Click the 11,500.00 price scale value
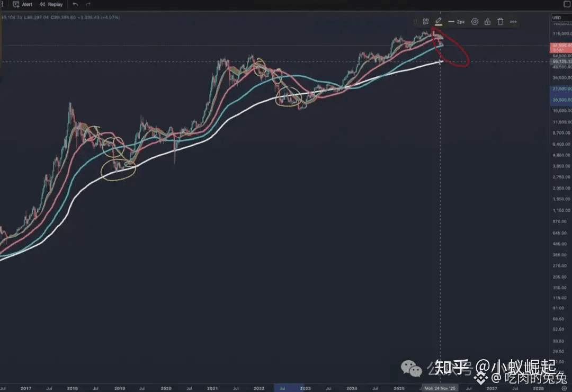This screenshot has height=392, width=572. (x=562, y=122)
